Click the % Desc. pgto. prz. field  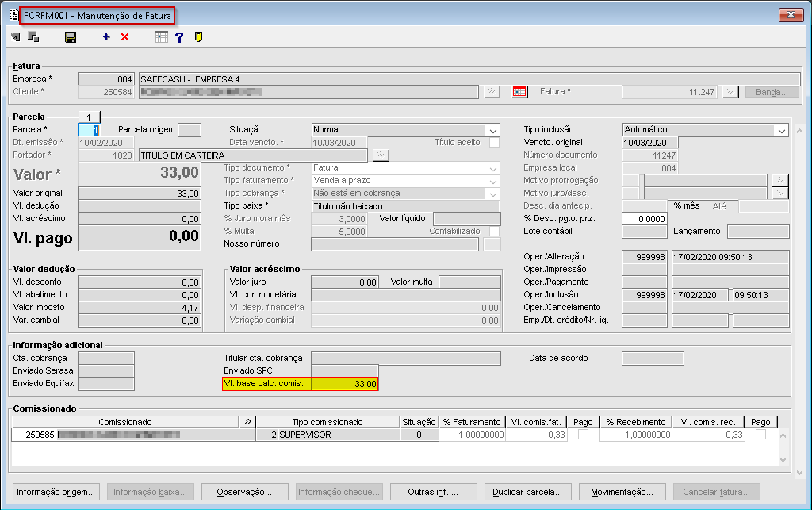pos(644,219)
